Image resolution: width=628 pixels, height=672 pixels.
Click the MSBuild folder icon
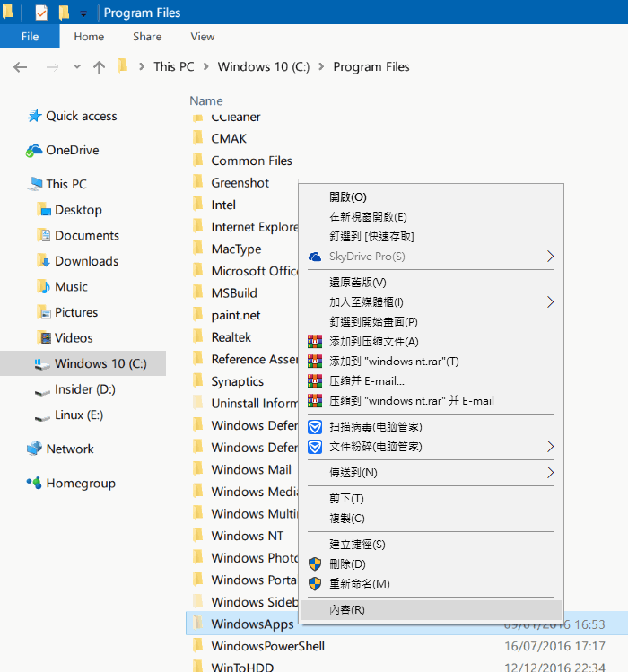tap(198, 292)
